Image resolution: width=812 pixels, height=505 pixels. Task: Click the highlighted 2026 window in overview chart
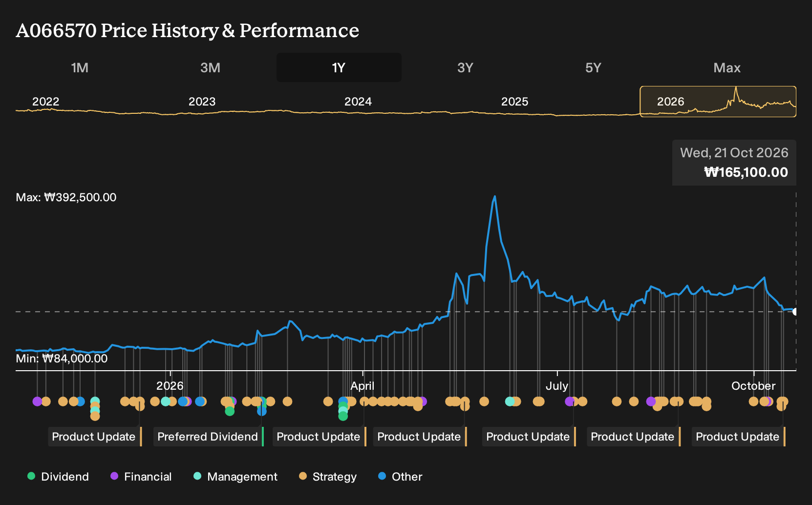pos(718,102)
